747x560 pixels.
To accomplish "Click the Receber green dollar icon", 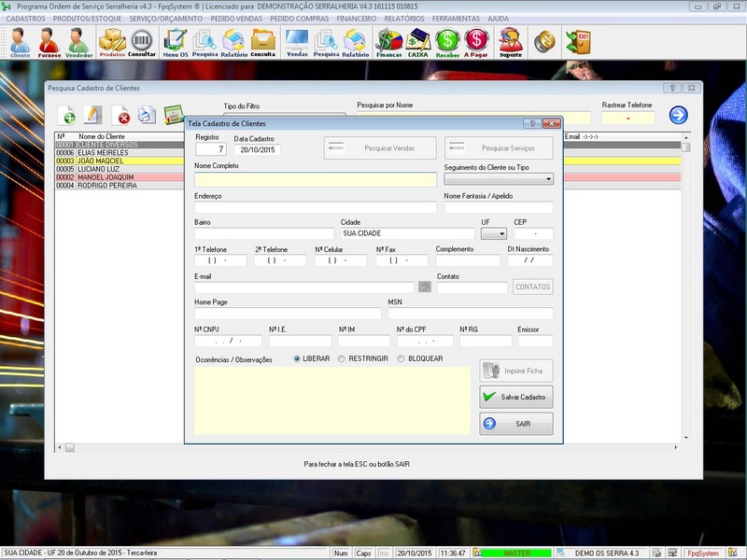I will tap(447, 41).
